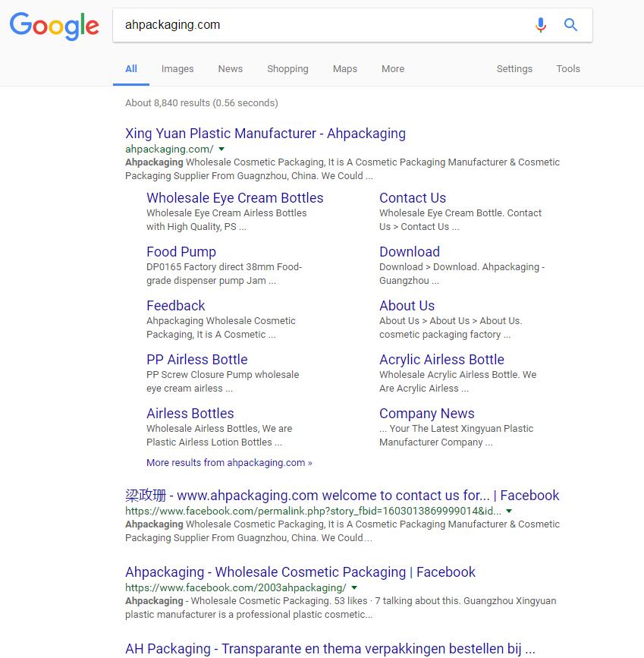Expand arrow next to ahpackaging.com/ URL
Image resolution: width=644 pixels, height=658 pixels.
[x=221, y=149]
